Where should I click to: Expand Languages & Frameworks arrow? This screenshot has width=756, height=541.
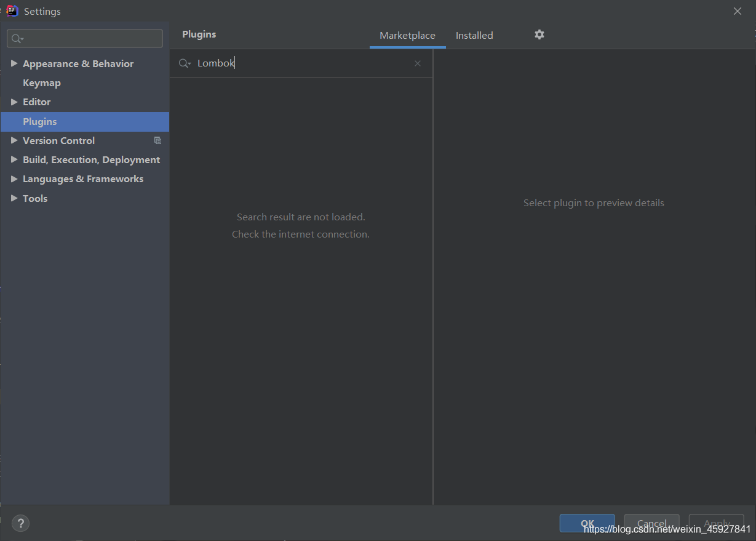(x=14, y=178)
